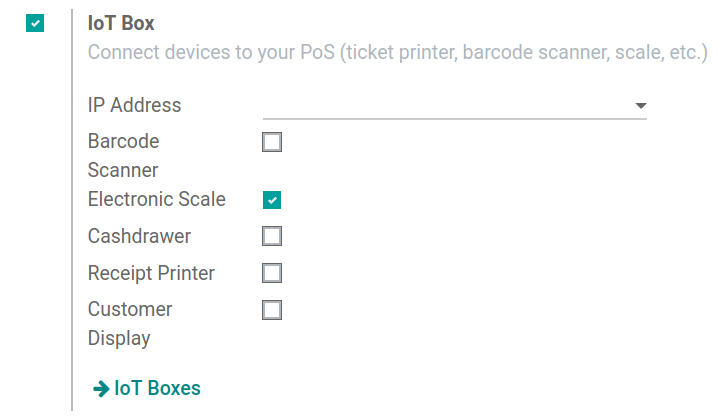Click the white checkmark inside Electronic Scale box

tap(272, 200)
